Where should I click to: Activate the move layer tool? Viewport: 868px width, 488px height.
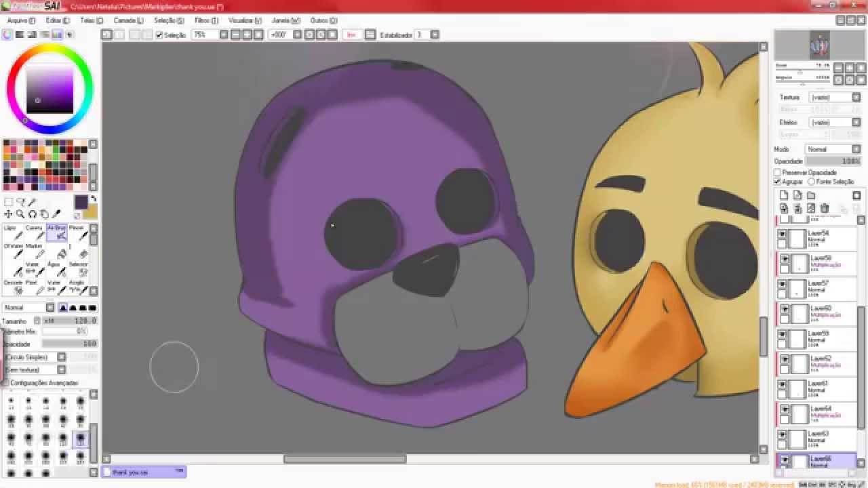(8, 214)
